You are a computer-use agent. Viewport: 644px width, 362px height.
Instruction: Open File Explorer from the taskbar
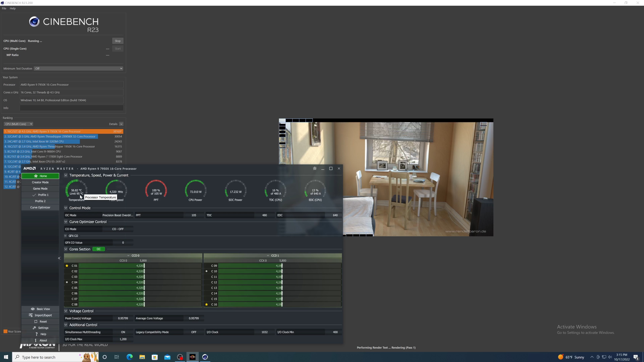point(142,357)
